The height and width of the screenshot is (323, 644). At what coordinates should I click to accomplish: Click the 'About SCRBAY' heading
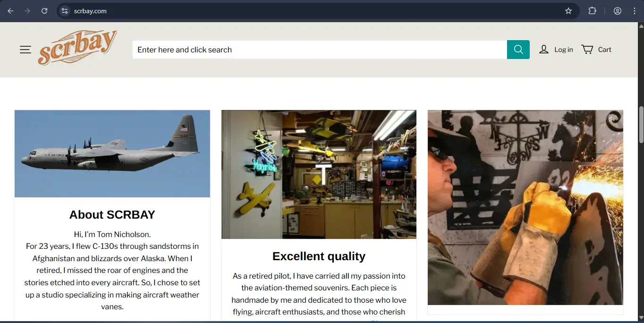pyautogui.click(x=112, y=214)
